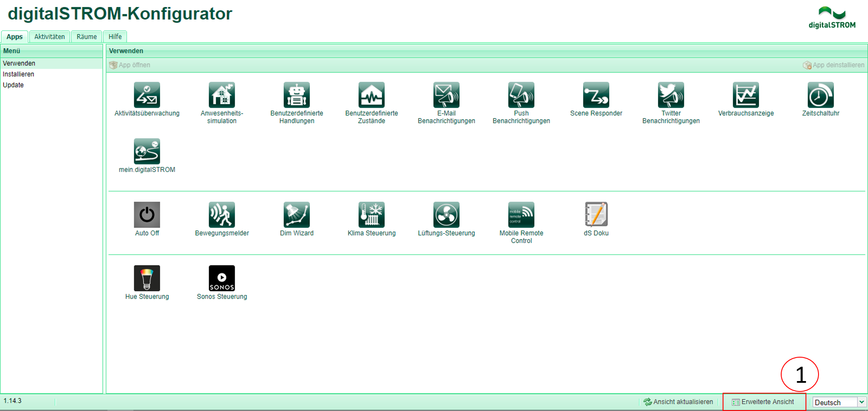The height and width of the screenshot is (411, 868).
Task: Click the App deinstallieren button
Action: click(833, 65)
